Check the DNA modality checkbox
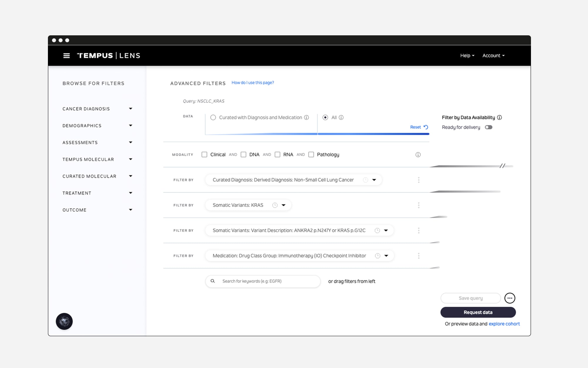This screenshot has width=588, height=368. point(243,155)
